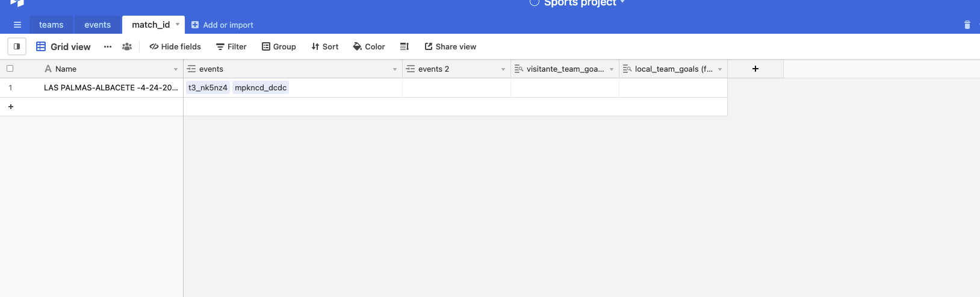Expand visitante_team_goa... column dropdown arrow
Viewport: 980px width, 297px height.
pyautogui.click(x=612, y=69)
